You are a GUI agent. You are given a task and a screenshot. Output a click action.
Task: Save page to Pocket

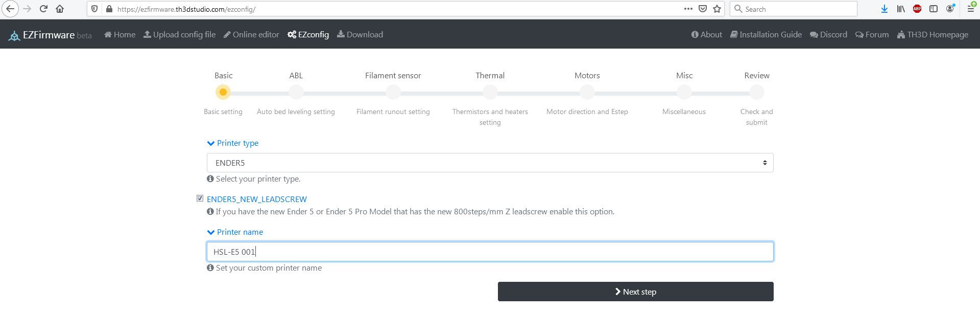coord(703,9)
